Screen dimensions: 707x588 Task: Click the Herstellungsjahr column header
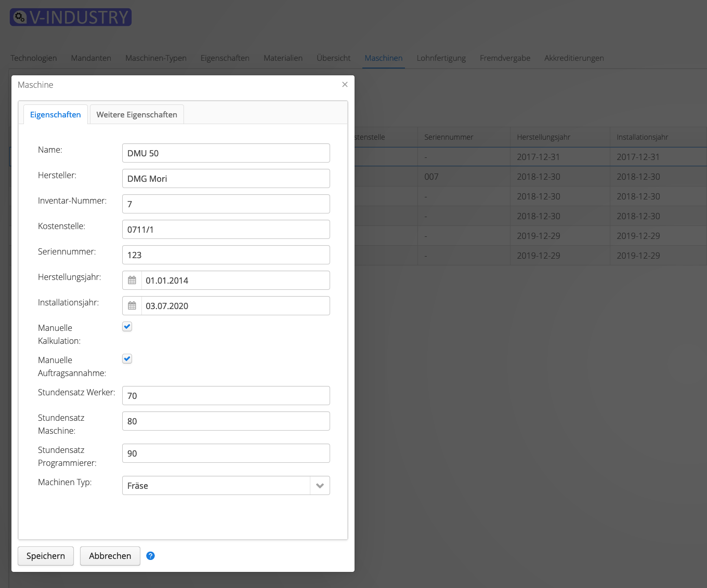point(560,137)
